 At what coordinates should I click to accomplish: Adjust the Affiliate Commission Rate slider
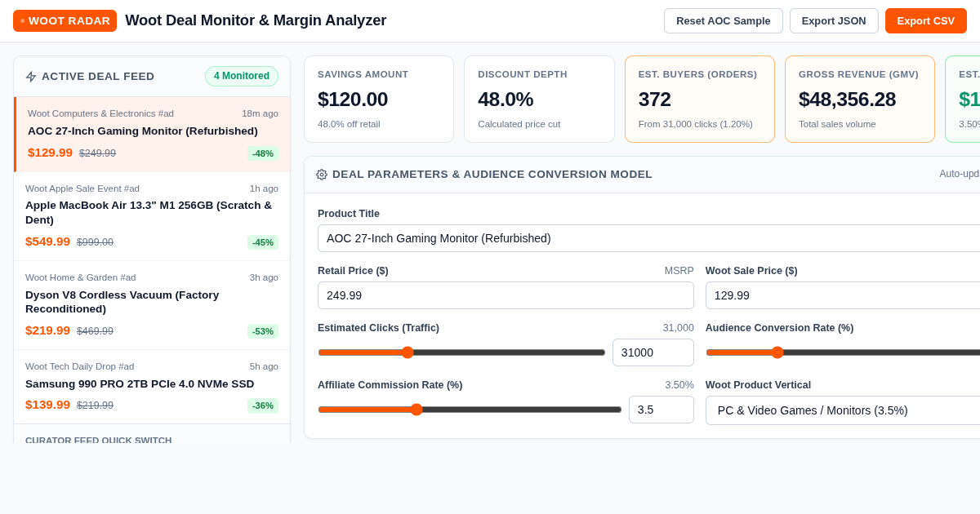tap(470, 410)
